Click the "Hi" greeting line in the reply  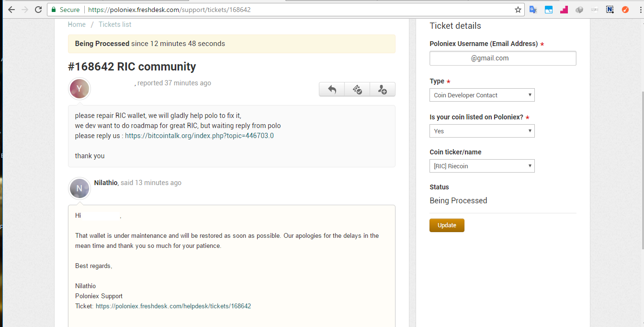[x=98, y=216]
